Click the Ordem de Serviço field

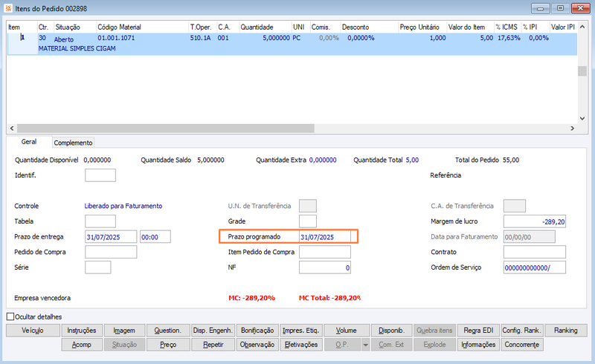pyautogui.click(x=535, y=267)
